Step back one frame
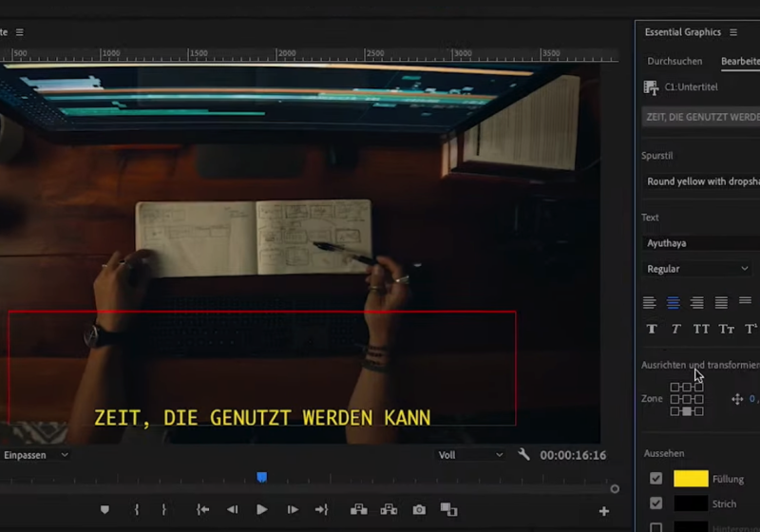The height and width of the screenshot is (532, 760). pyautogui.click(x=233, y=510)
